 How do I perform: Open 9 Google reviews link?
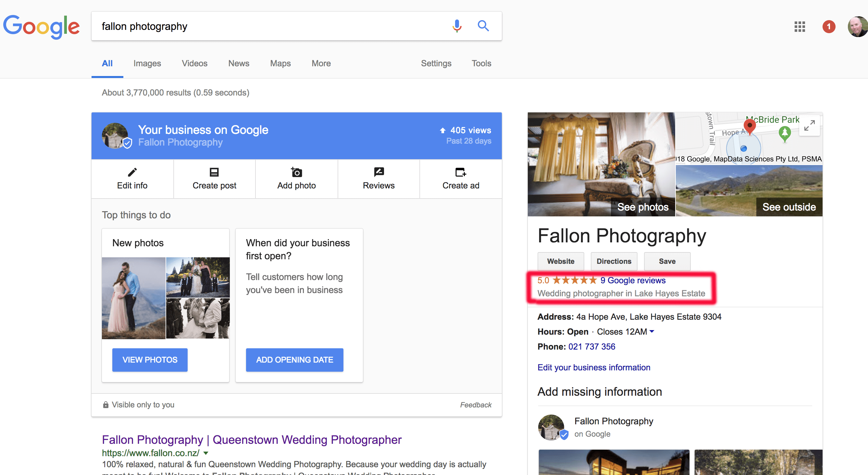633,280
